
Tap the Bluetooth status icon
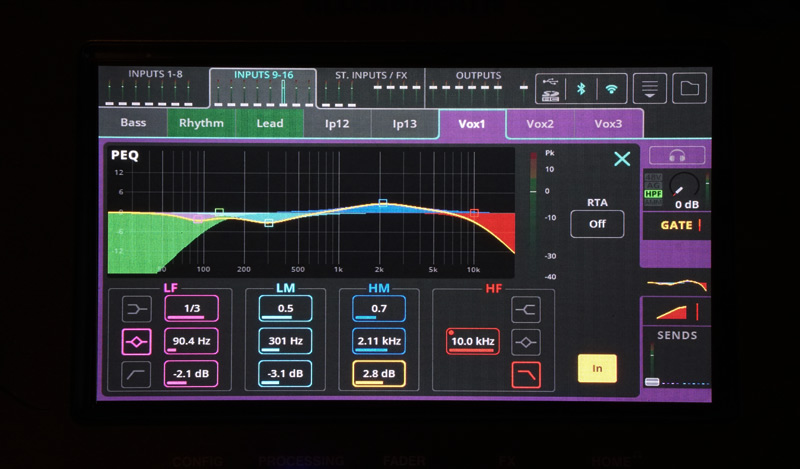click(x=580, y=88)
